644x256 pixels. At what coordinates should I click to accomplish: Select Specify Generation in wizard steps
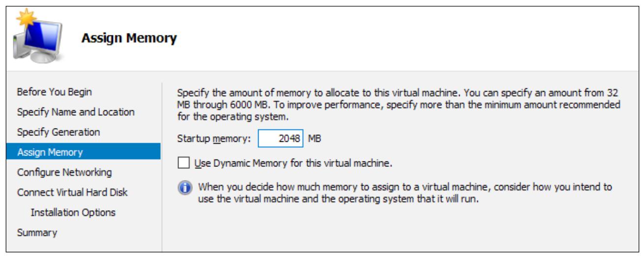click(x=58, y=132)
